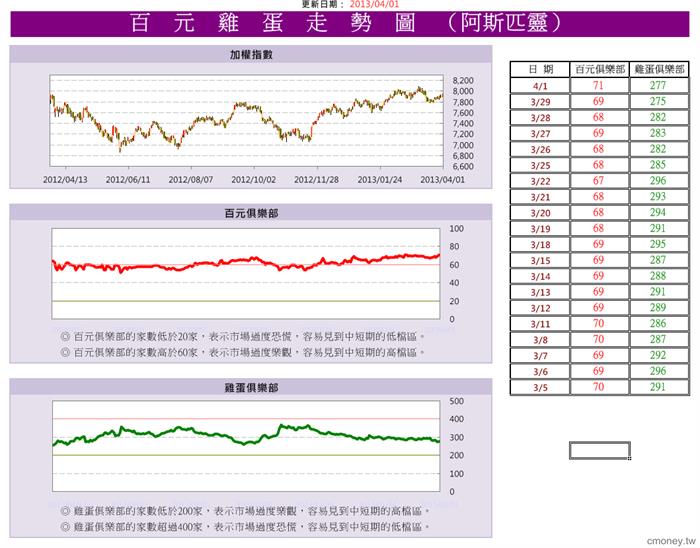This screenshot has height=548, width=700.
Task: Select the 加權指數 chart title
Action: click(x=251, y=55)
